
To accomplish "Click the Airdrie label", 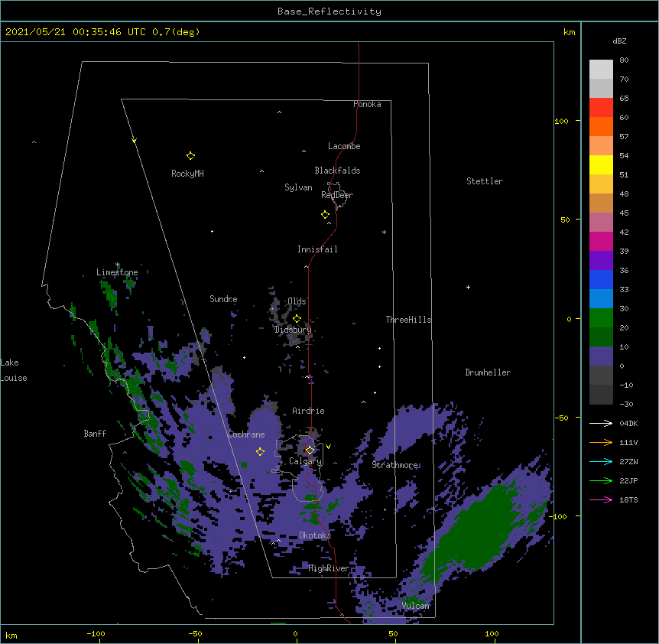I will pyautogui.click(x=309, y=411).
